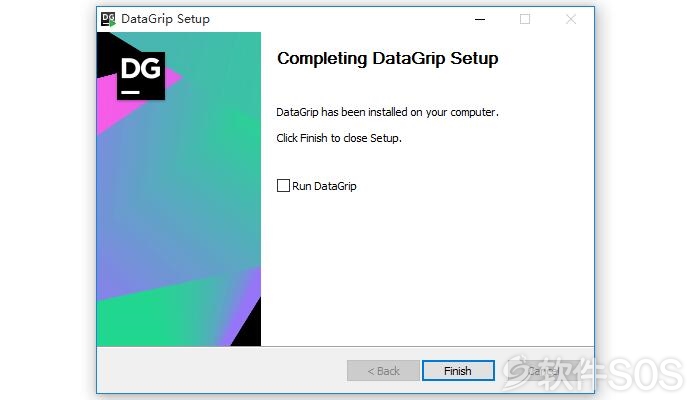This screenshot has width=695, height=400.
Task: Click the swirl logo in the watermark
Action: (x=517, y=371)
